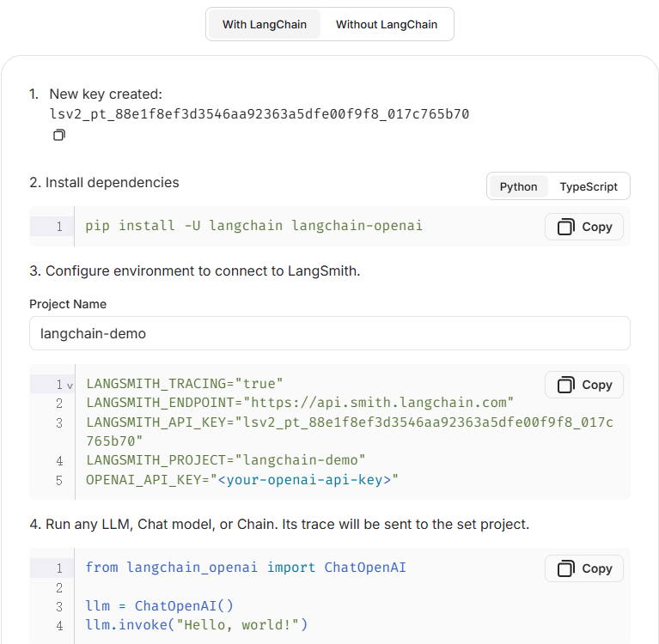Viewport: 659px width, 644px height.
Task: Click the Configure environment step heading
Action: (x=194, y=271)
